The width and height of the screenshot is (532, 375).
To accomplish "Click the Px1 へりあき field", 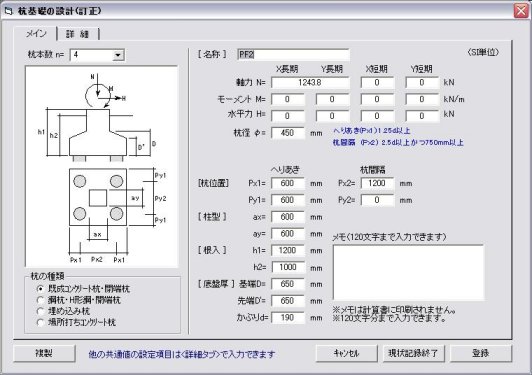I will coord(287,183).
